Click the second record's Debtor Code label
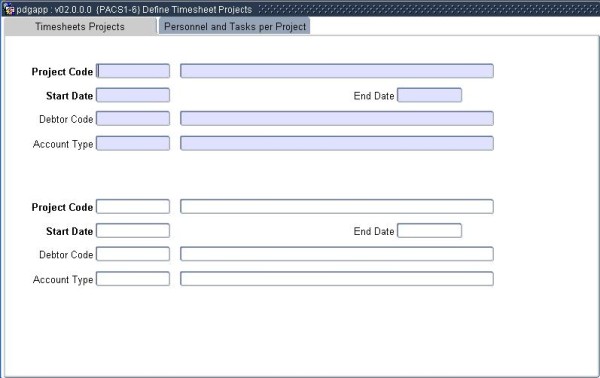This screenshot has width=600, height=378. coord(66,255)
